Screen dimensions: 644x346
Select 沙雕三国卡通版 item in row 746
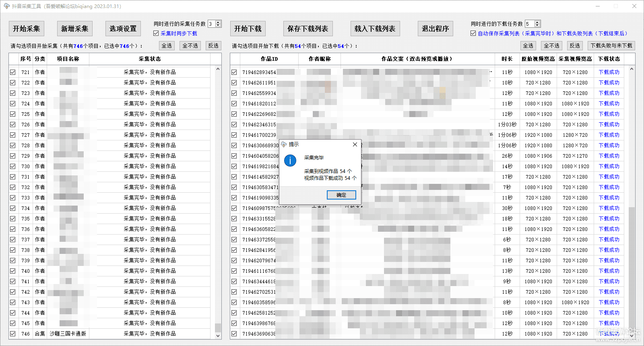click(x=68, y=334)
